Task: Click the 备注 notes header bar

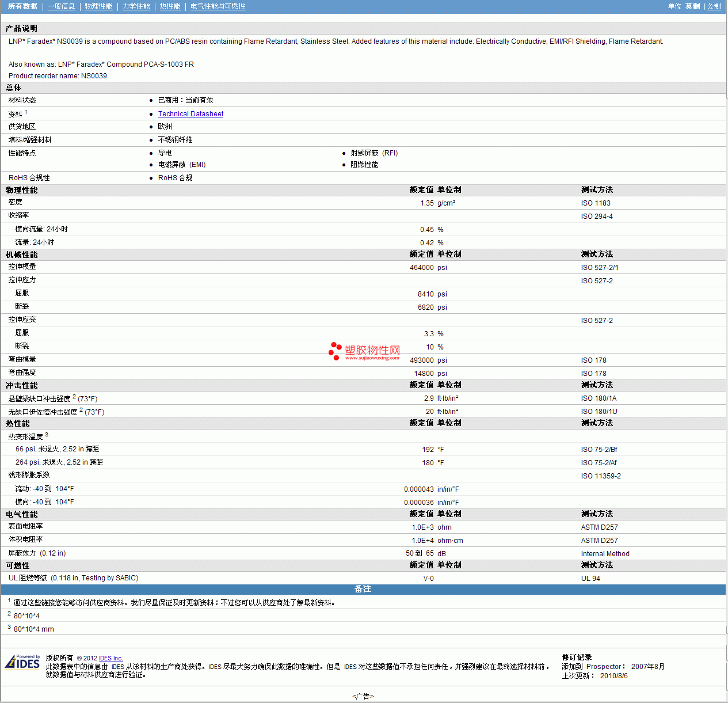Action: 363,589
